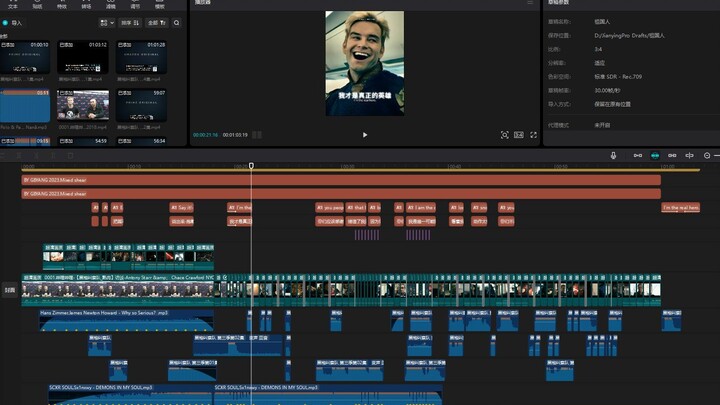Click the 30.00帧/秒 frame rate value
Screen dimensions: 720x405
(x=607, y=90)
